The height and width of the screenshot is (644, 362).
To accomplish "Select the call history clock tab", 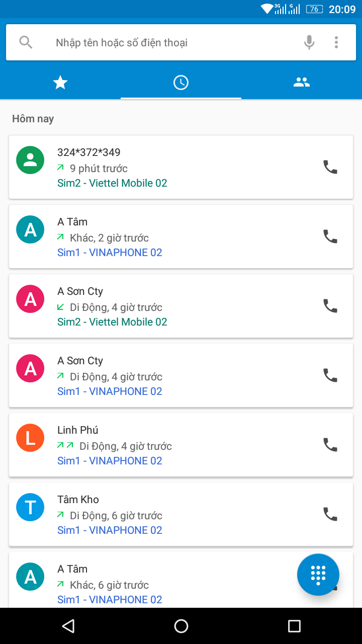I will [x=181, y=83].
